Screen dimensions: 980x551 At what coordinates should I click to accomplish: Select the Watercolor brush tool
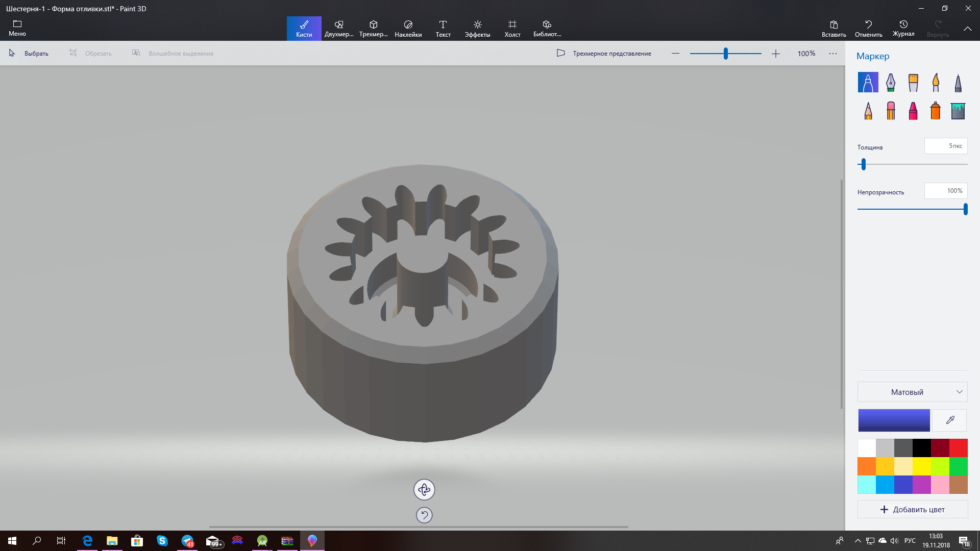coord(936,82)
